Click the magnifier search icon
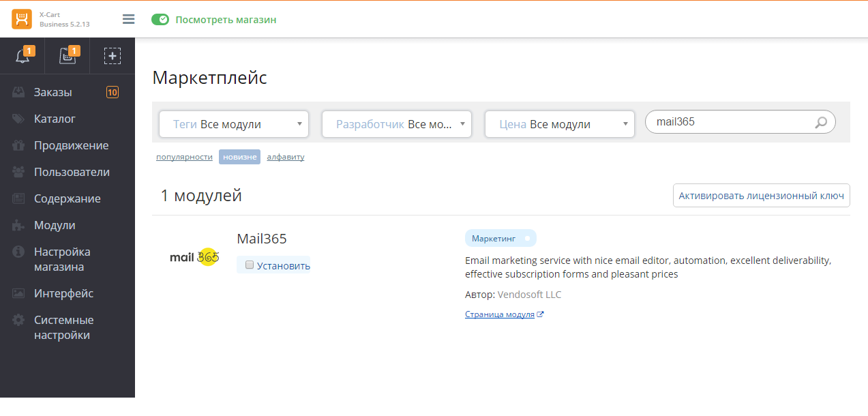The image size is (868, 416). [x=821, y=123]
